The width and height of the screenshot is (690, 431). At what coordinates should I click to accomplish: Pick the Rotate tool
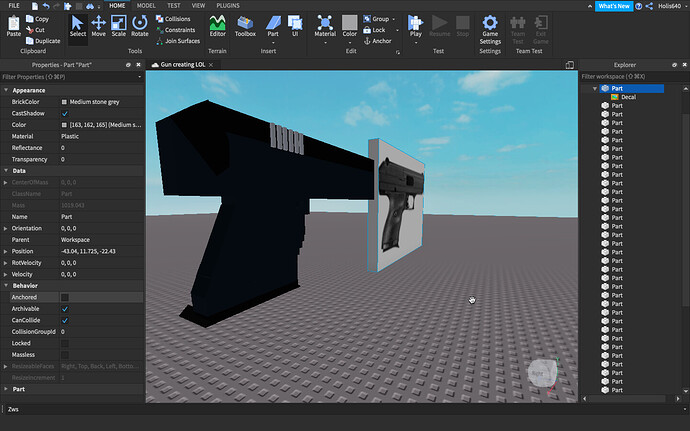point(139,26)
